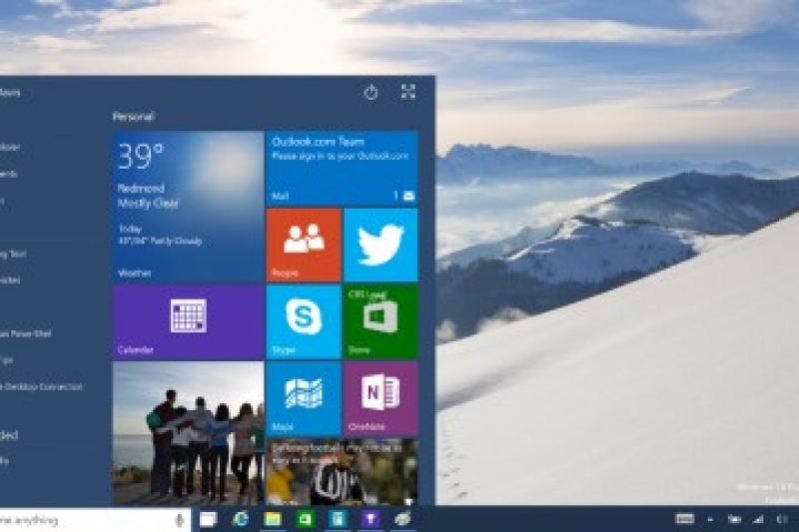Click the microphone icon in search box
The image size is (799, 532).
coord(179,520)
